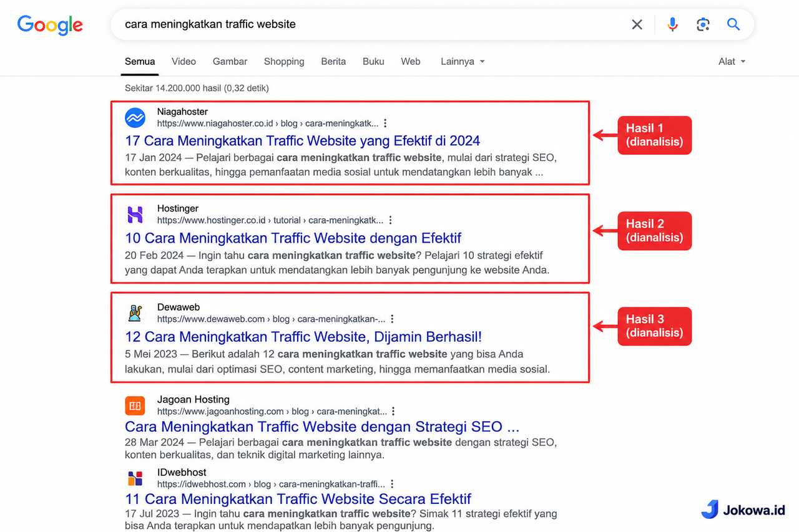Open Google Lens image search icon
Viewport: 799px width, 532px height.
tap(703, 24)
